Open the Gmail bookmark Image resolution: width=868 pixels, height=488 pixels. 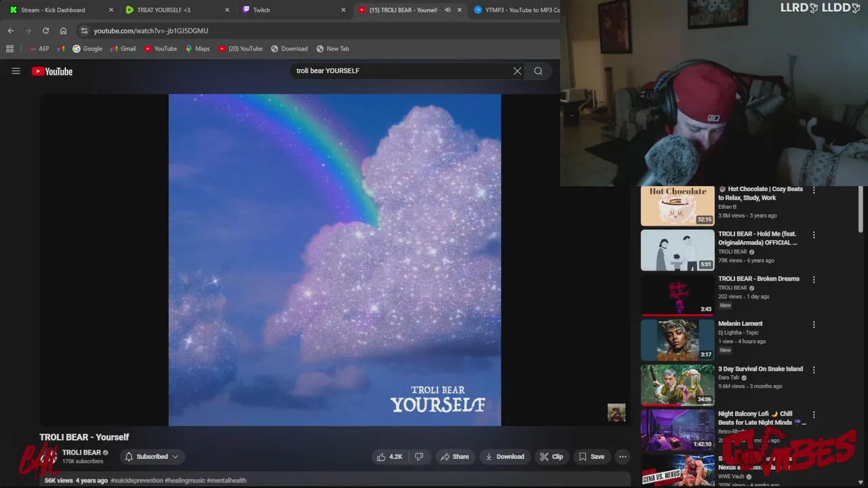pyautogui.click(x=123, y=49)
